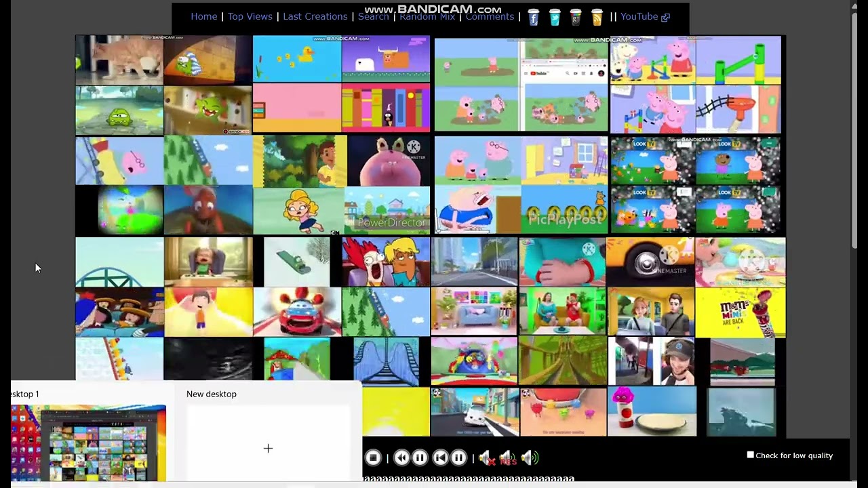Click the women on green sofa tile
The height and width of the screenshot is (488, 868).
(562, 312)
